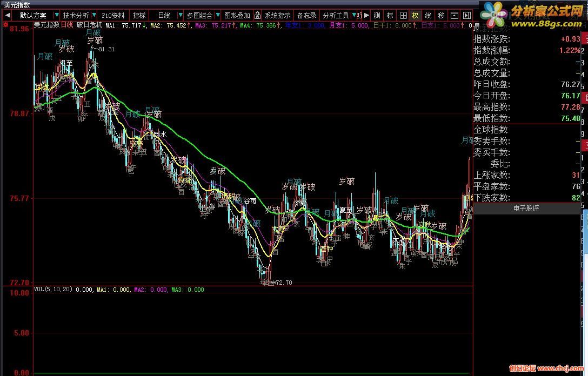Expand the 默认方案 dropdown arrow
The width and height of the screenshot is (588, 376).
click(x=57, y=15)
